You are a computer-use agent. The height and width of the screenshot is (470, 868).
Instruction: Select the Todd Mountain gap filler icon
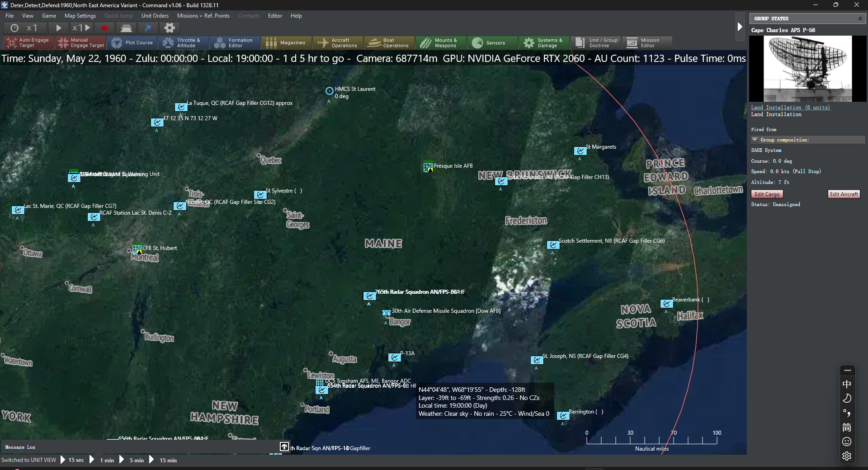click(501, 181)
